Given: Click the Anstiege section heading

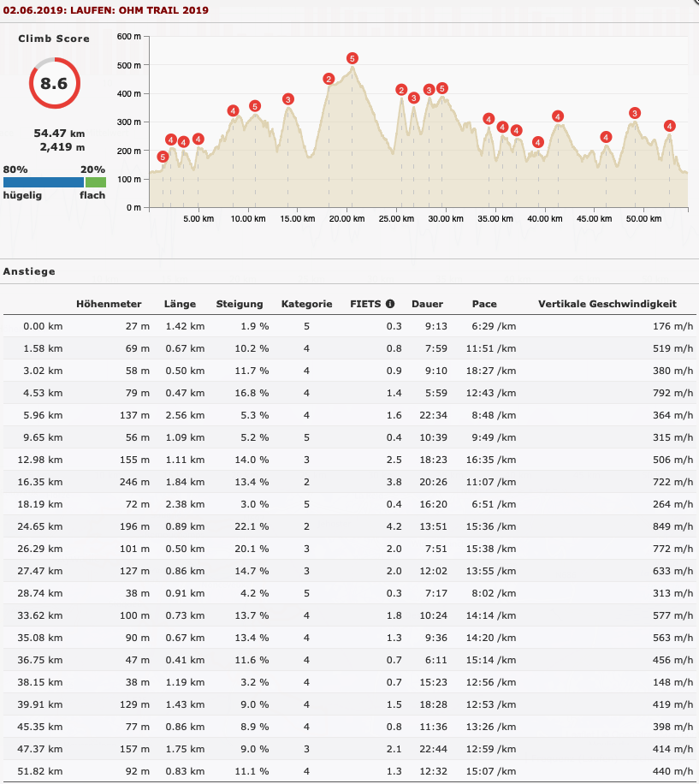Looking at the screenshot, I should tap(29, 271).
